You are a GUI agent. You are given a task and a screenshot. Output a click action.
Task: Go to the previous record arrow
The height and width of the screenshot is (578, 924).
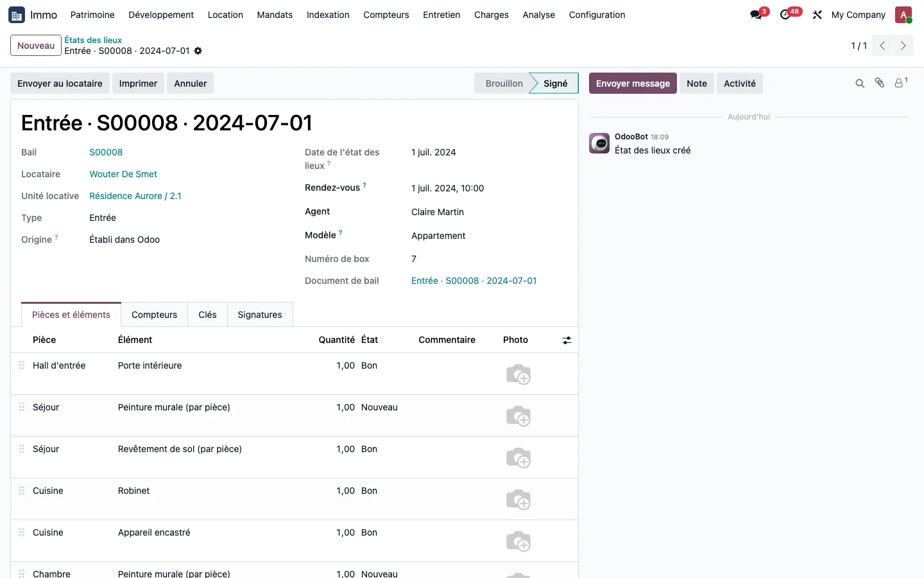(x=882, y=46)
